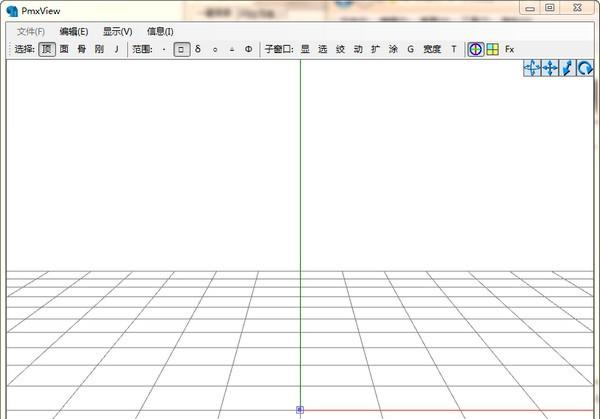Open the 编辑(E) menu
Image resolution: width=600 pixels, height=419 pixels.
pos(73,31)
